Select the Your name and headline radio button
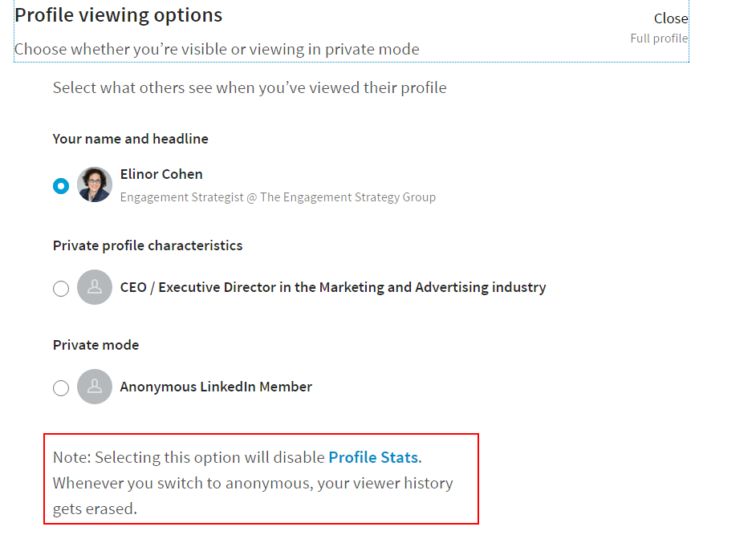 pos(61,186)
